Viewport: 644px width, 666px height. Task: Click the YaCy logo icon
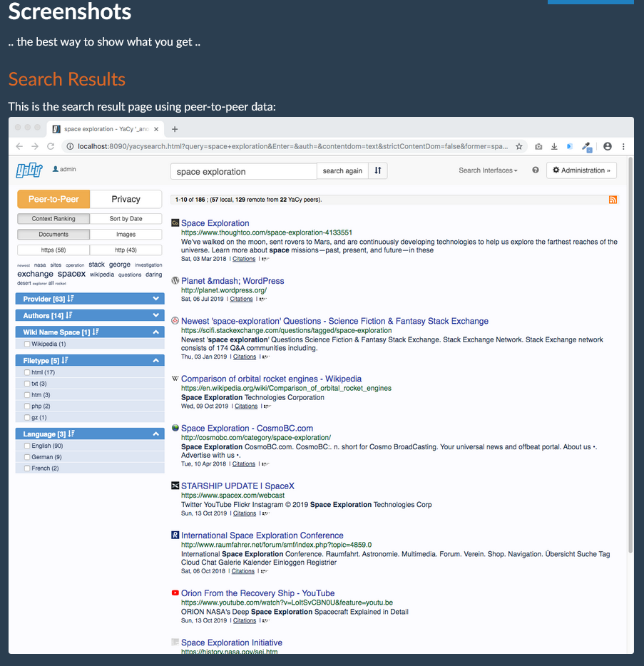(29, 170)
